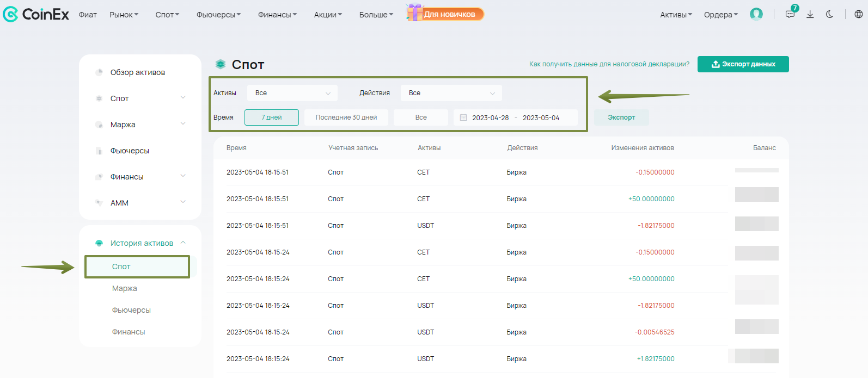Click the Экспорт данных button
Screen dimensions: 868x378
743,64
